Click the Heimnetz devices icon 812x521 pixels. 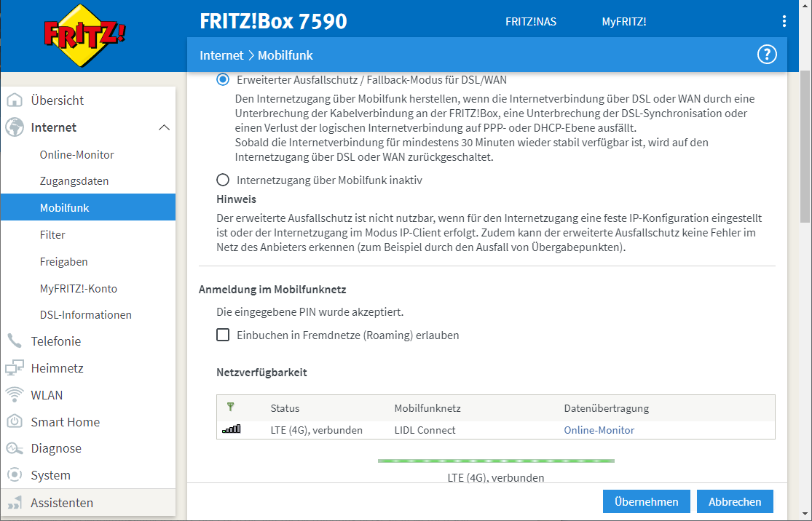click(15, 368)
